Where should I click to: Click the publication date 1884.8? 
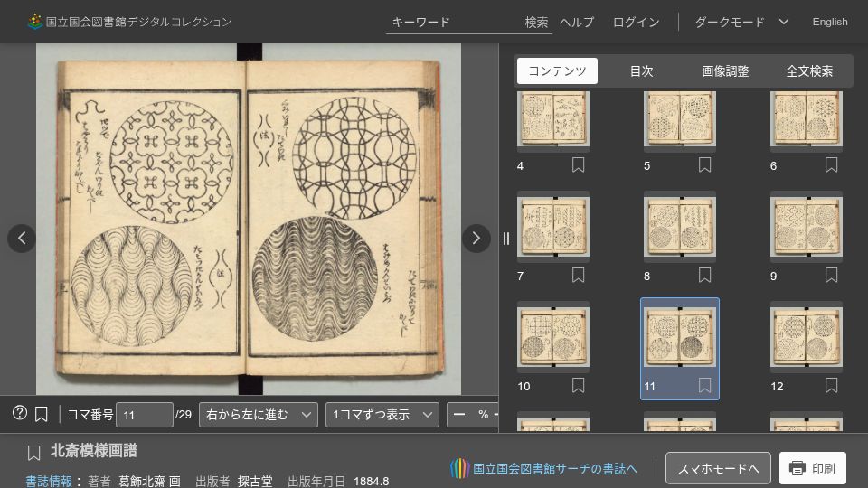[x=371, y=481]
